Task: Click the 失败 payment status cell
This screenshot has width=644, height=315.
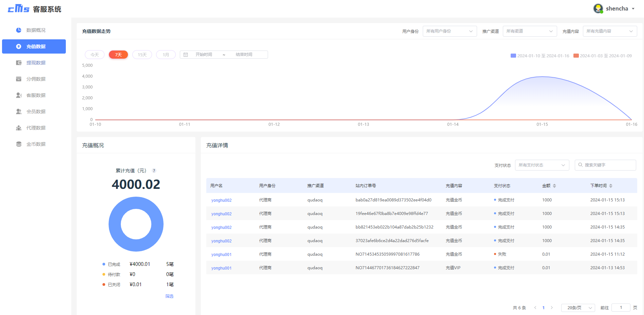Action: tap(502, 254)
